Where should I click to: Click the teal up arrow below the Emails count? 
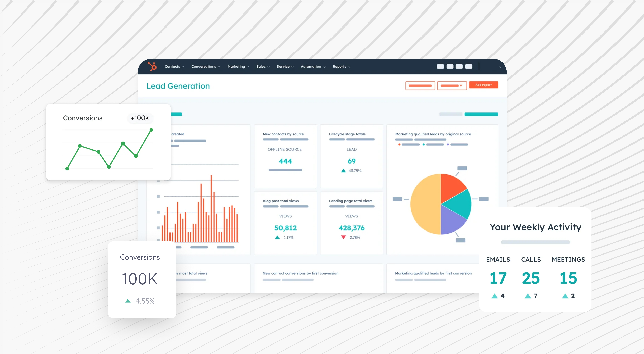[495, 296]
